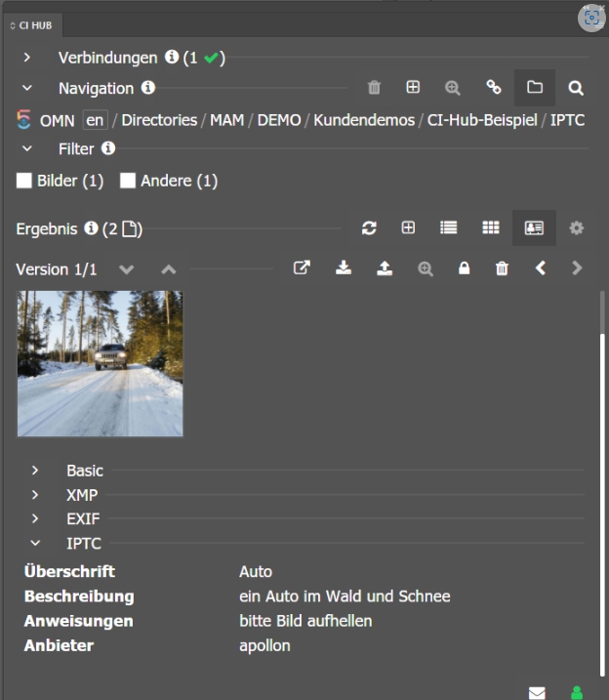609x700 pixels.
Task: Refresh the Ergebnis results list
Action: pyautogui.click(x=369, y=227)
